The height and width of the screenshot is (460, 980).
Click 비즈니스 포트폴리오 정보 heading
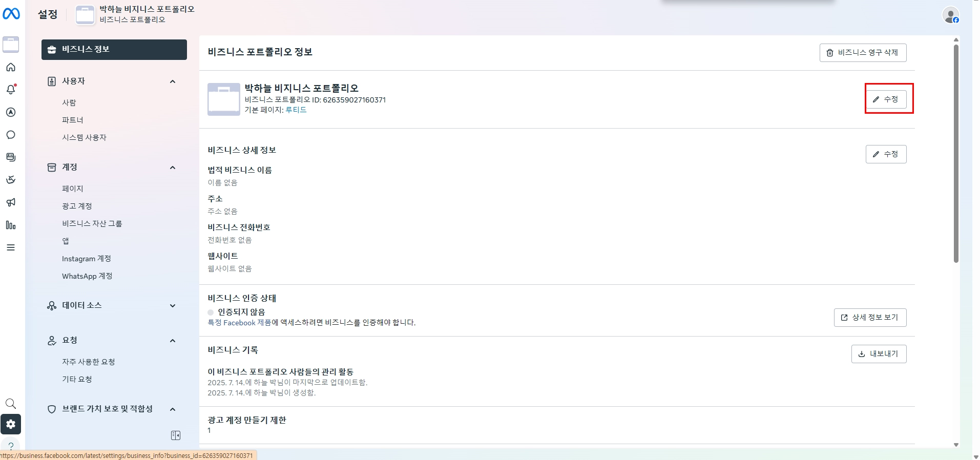coord(260,52)
